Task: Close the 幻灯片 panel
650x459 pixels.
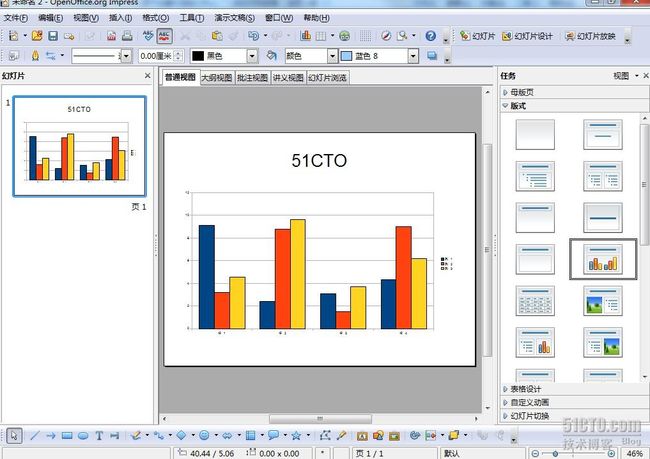Action: [x=148, y=76]
